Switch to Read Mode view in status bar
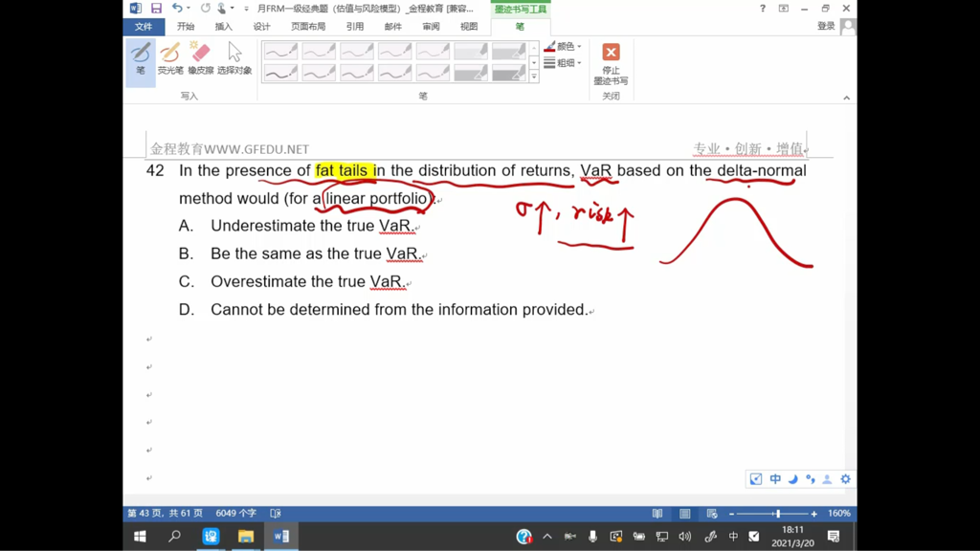The image size is (980, 551). click(657, 514)
